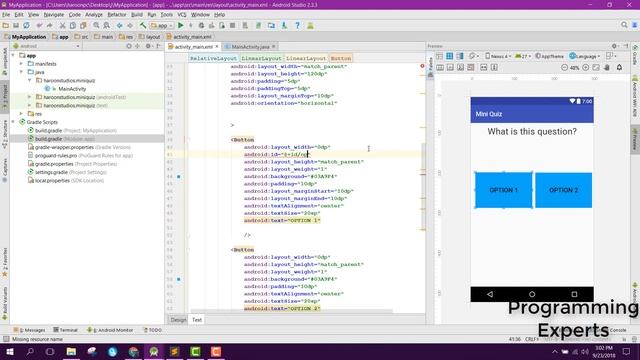The image size is (640, 360).
Task: Toggle the Structure side tool window
Action: click(x=5, y=134)
